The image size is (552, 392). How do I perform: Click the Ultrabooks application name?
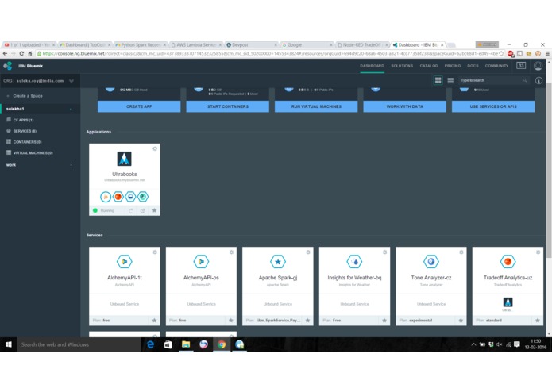tap(124, 174)
